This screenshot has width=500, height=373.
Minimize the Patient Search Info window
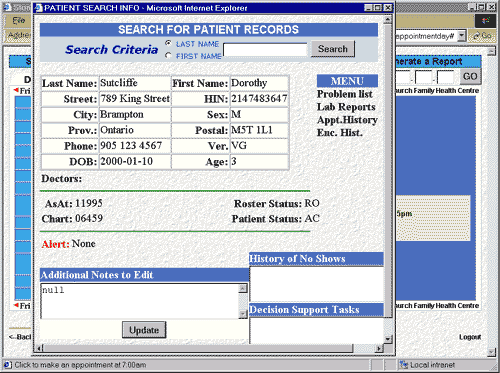click(368, 8)
